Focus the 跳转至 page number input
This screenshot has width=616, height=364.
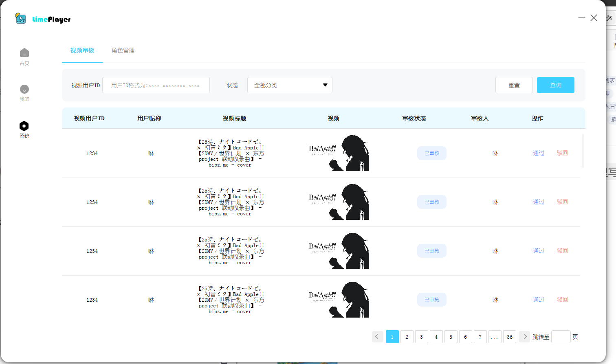[561, 337]
